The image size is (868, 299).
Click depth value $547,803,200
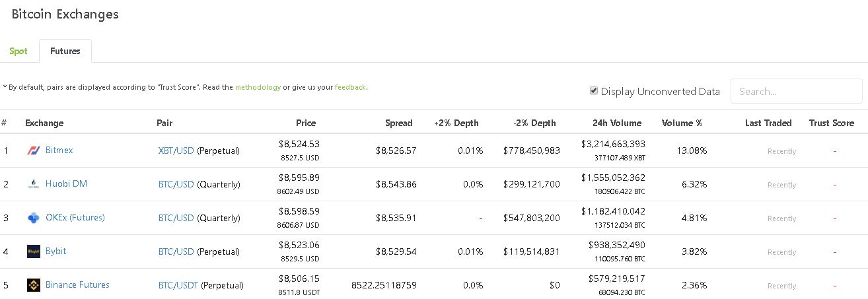(x=532, y=218)
